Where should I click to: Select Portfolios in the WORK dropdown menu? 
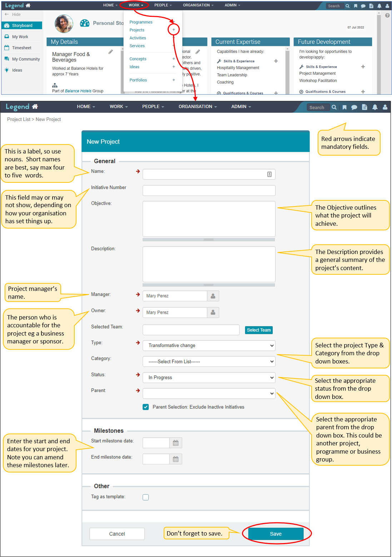138,80
